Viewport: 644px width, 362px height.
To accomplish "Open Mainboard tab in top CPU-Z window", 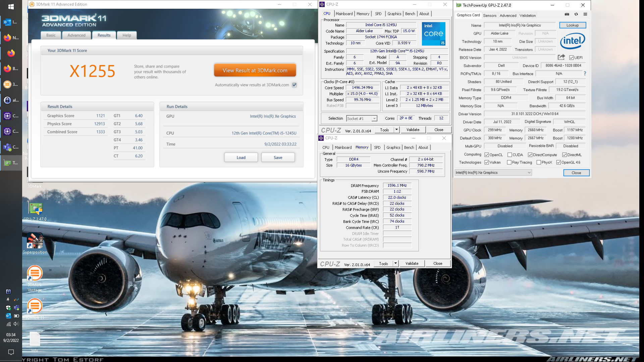I will pyautogui.click(x=344, y=14).
